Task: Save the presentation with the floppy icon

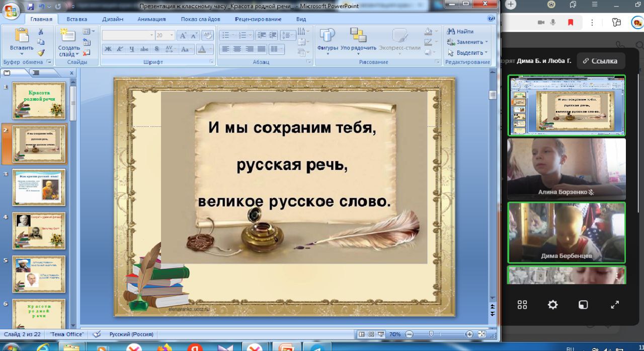Action: pyautogui.click(x=30, y=7)
